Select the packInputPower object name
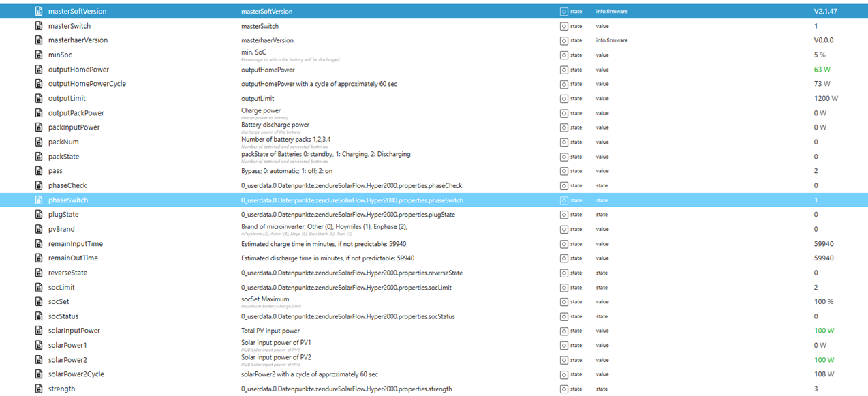The image size is (868, 396). coord(74,127)
